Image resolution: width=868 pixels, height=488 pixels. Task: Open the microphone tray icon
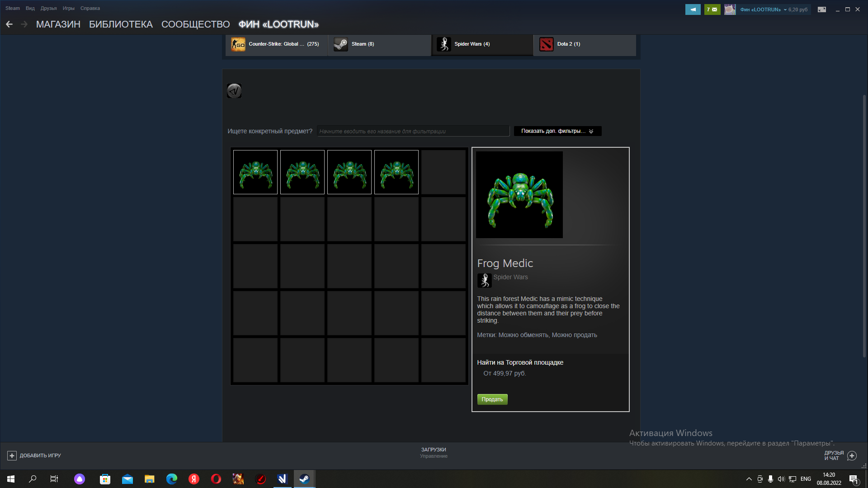coord(770,479)
